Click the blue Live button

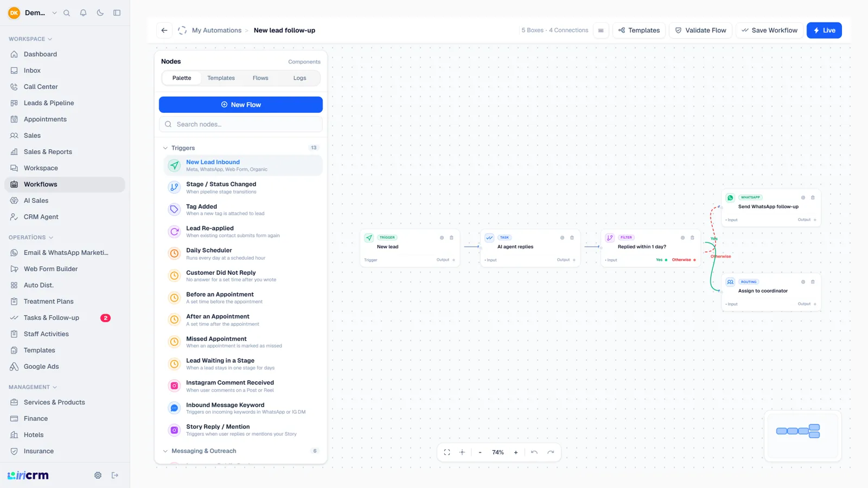pos(824,30)
